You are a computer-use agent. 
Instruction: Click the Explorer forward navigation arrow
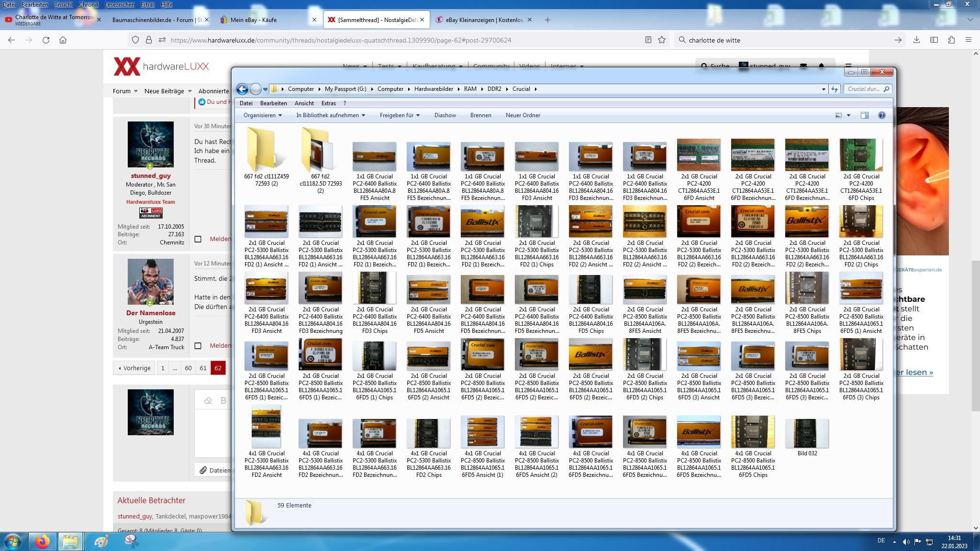click(x=256, y=89)
